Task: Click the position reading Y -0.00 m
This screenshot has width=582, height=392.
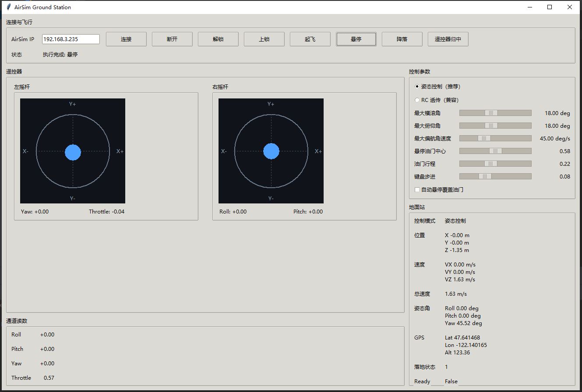Action: pyautogui.click(x=457, y=243)
